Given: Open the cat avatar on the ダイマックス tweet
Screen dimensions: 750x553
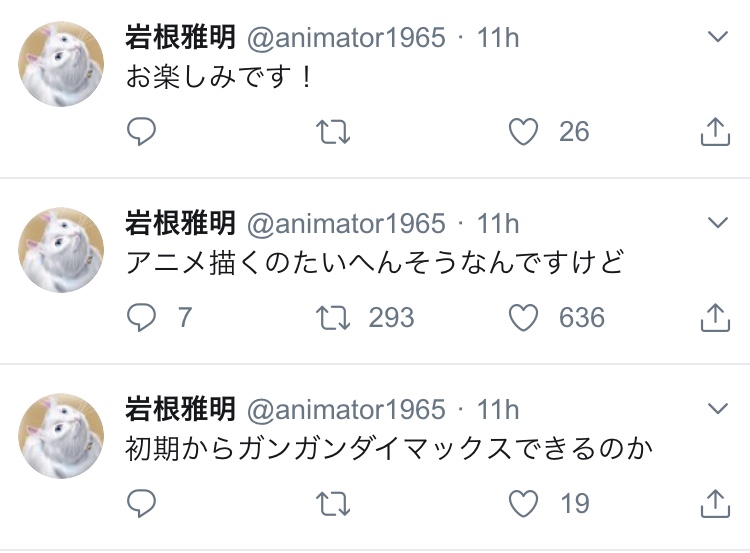Looking at the screenshot, I should coord(61,435).
